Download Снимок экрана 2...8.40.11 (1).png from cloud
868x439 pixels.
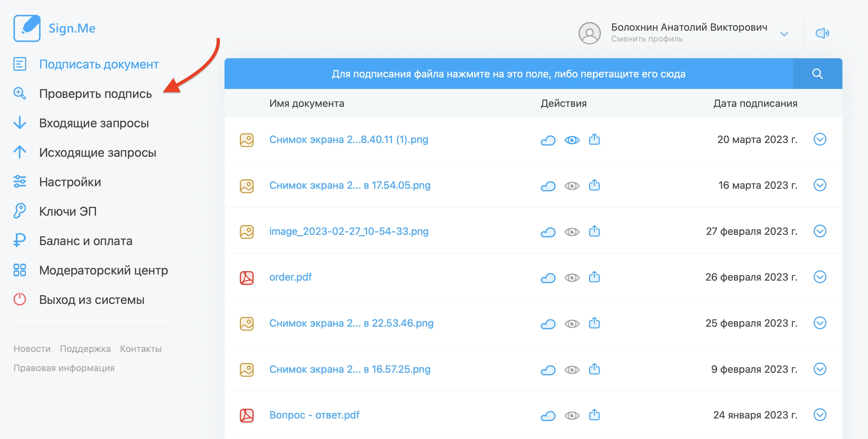[x=548, y=140]
